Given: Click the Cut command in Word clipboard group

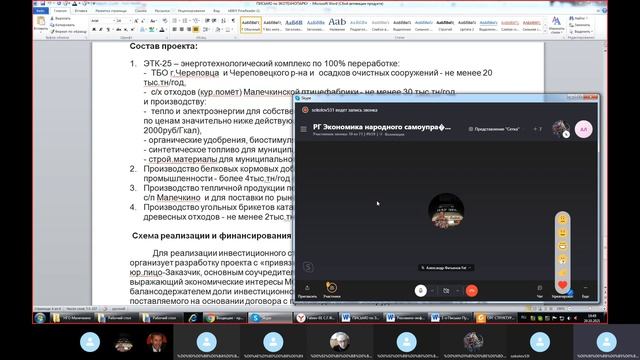Looking at the screenshot, I should click(61, 18).
